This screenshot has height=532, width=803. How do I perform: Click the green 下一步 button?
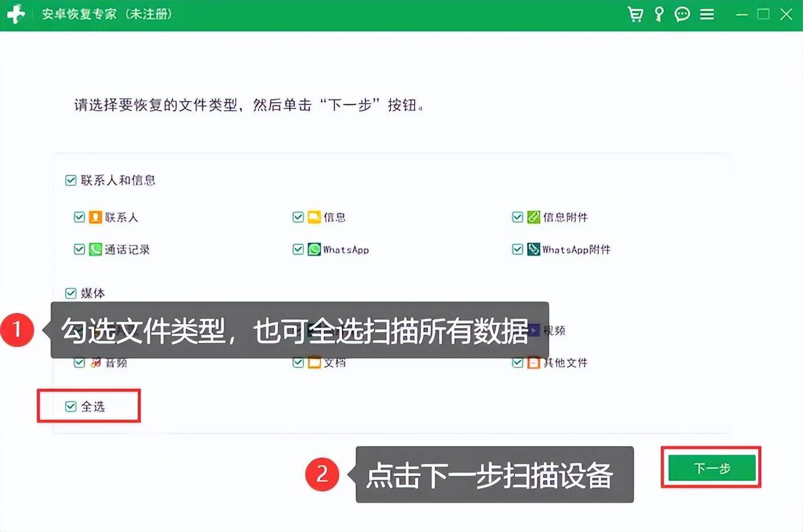click(711, 468)
